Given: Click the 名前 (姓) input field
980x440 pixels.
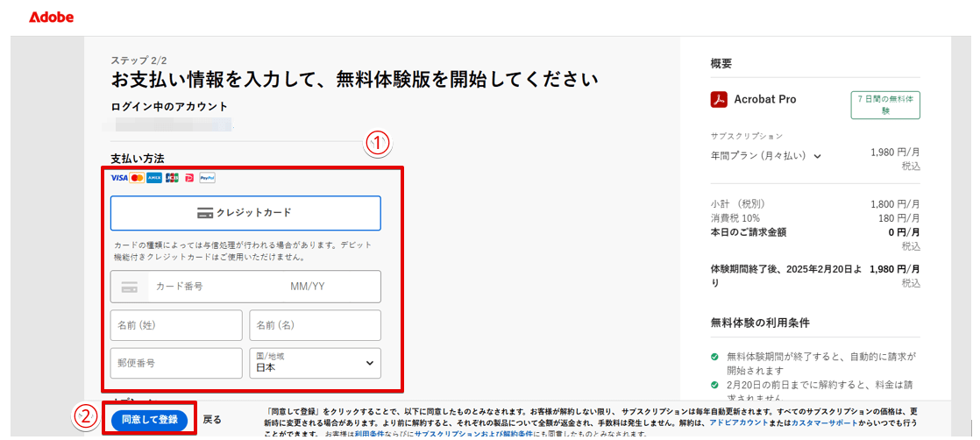Looking at the screenshot, I should pos(176,325).
